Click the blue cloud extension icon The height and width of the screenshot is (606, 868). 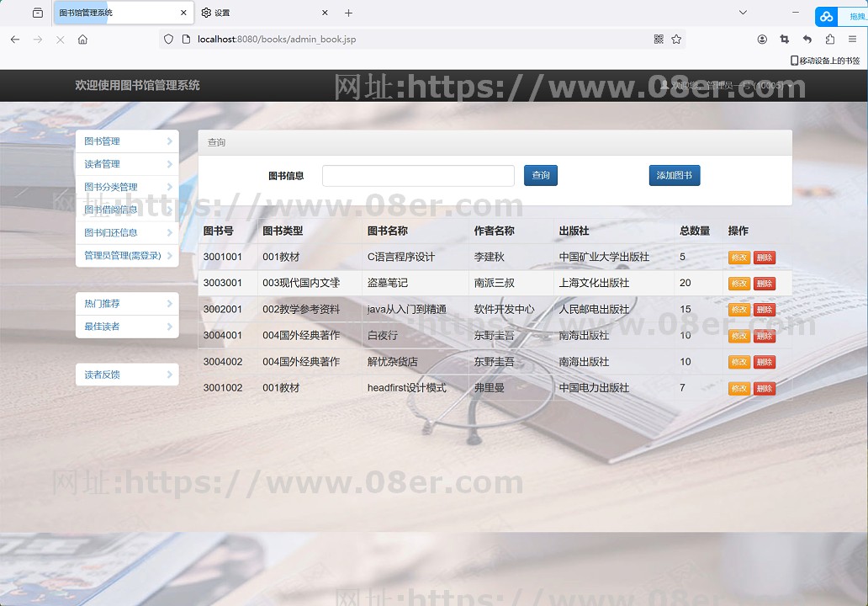[827, 17]
